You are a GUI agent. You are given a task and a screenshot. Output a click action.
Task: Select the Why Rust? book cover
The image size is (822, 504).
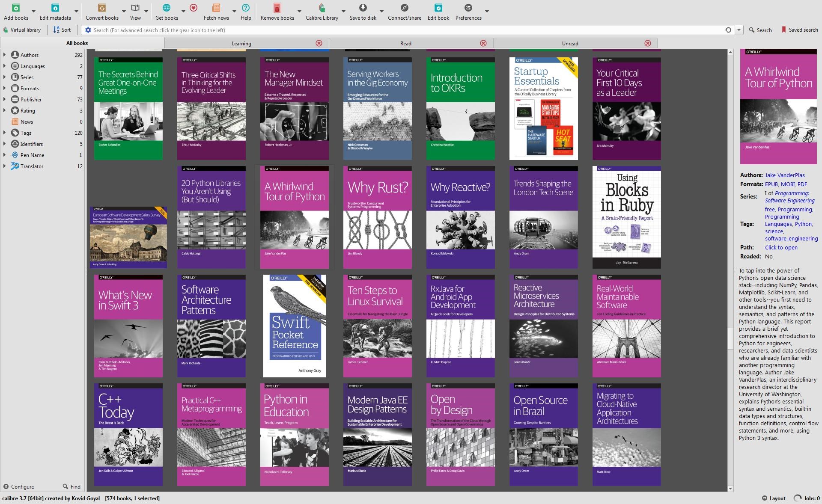tap(377, 217)
